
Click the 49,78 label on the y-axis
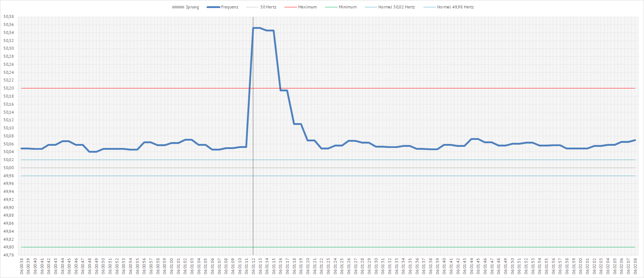[x=9, y=255]
